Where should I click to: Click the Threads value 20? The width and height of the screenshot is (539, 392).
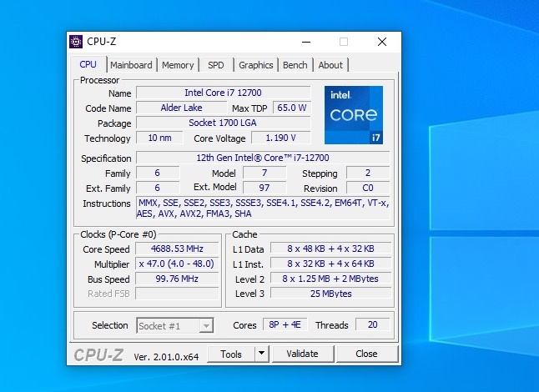coord(373,324)
